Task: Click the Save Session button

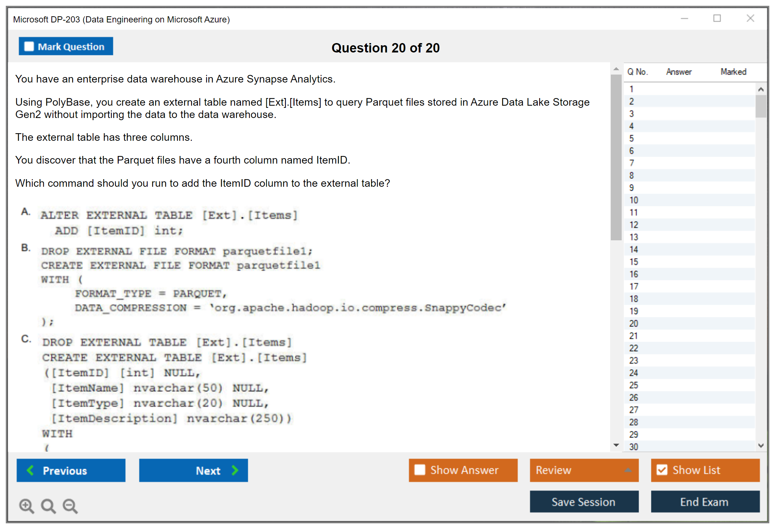Action: [584, 502]
